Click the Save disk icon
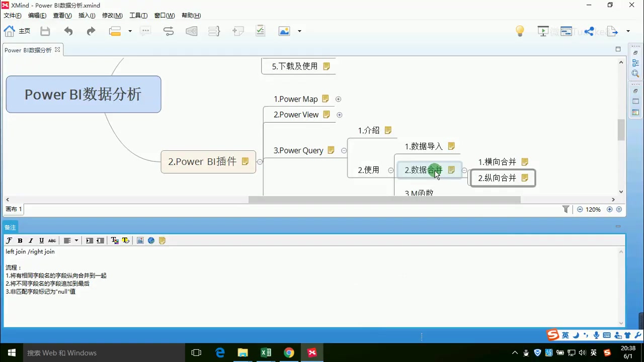This screenshot has width=644, height=362. (45, 31)
